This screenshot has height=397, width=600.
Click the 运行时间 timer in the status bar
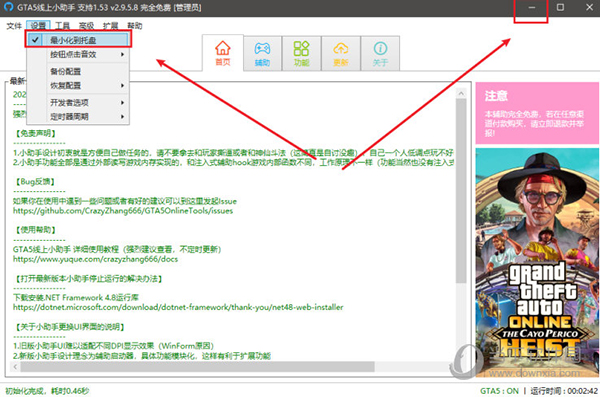[x=564, y=391]
